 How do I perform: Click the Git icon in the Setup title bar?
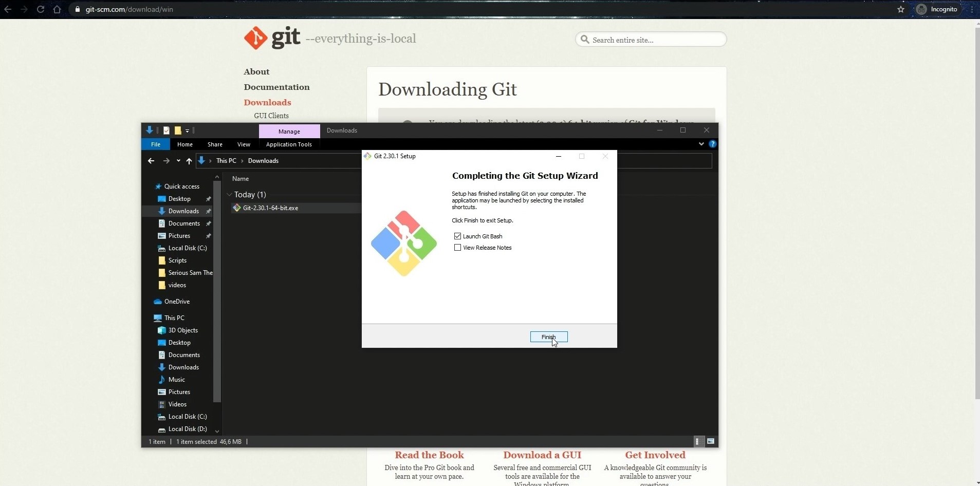pyautogui.click(x=367, y=156)
